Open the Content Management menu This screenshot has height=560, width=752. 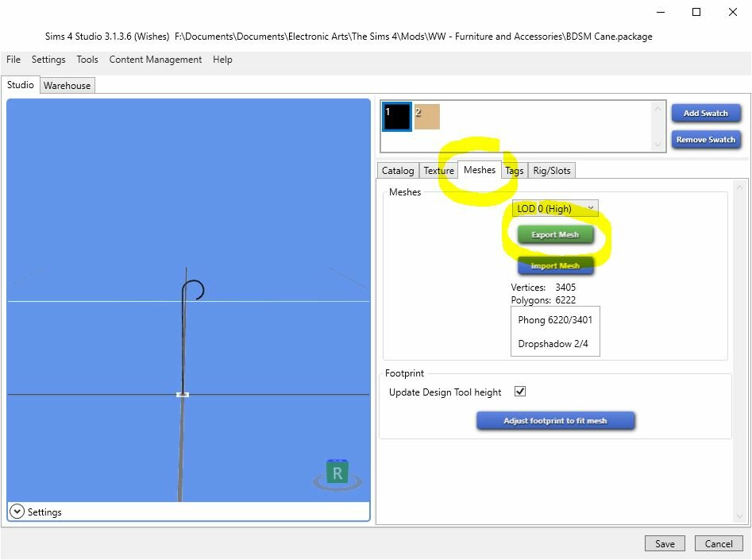tap(156, 60)
